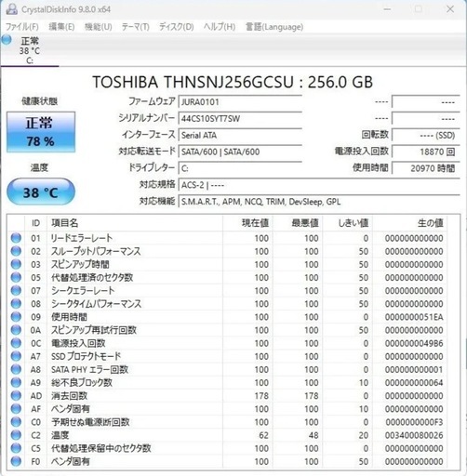The image size is (467, 476).
Task: Select the C: drive tab showing 38 °C
Action: pyautogui.click(x=30, y=50)
